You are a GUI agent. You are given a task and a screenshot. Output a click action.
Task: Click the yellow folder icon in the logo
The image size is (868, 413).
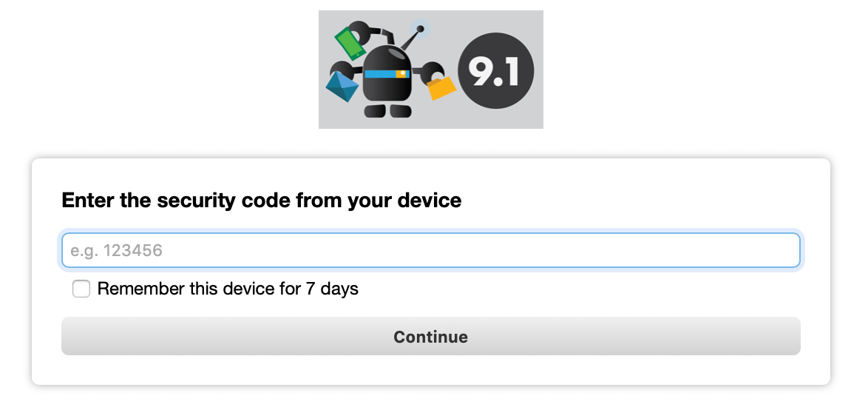click(441, 88)
